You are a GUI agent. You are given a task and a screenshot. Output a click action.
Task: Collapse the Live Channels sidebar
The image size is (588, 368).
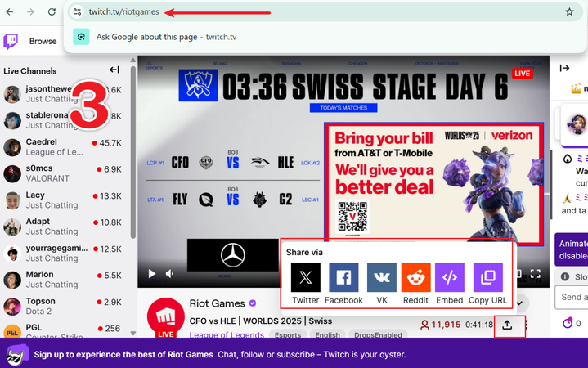[114, 70]
